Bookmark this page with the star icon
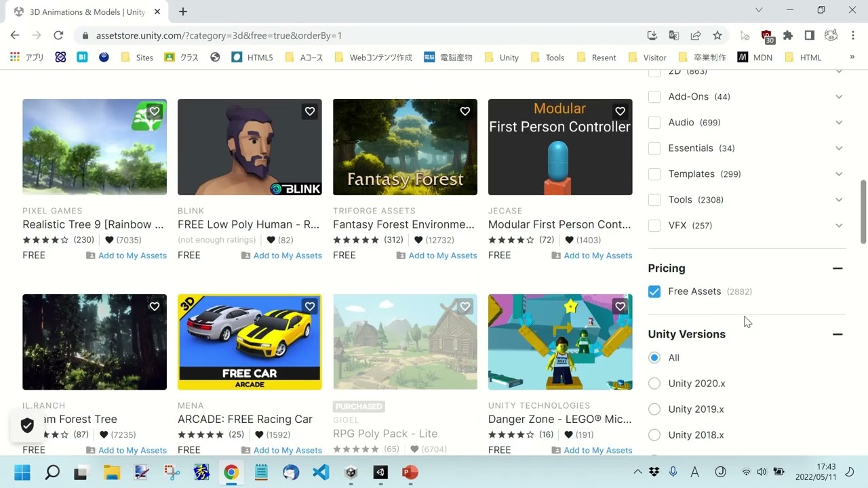This screenshot has height=488, width=868. point(717,35)
